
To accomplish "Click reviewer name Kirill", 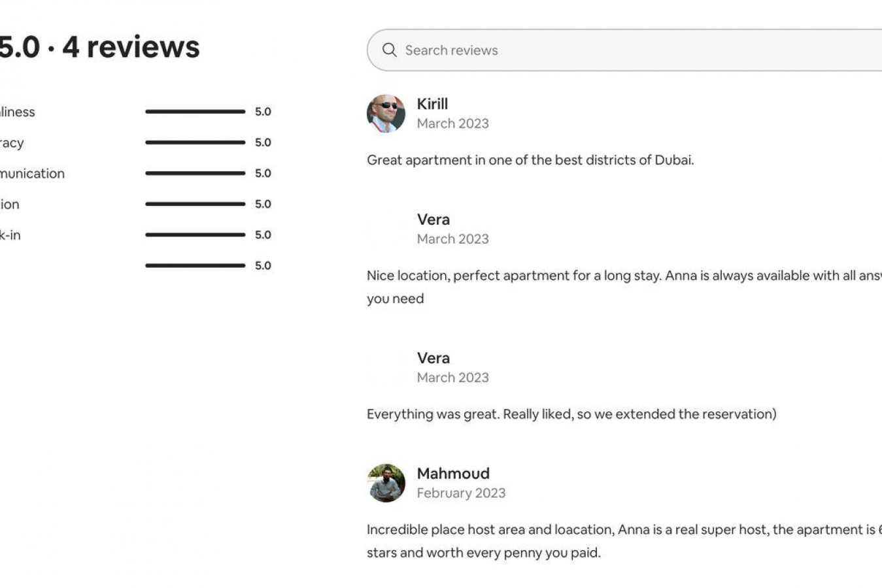I will 432,104.
